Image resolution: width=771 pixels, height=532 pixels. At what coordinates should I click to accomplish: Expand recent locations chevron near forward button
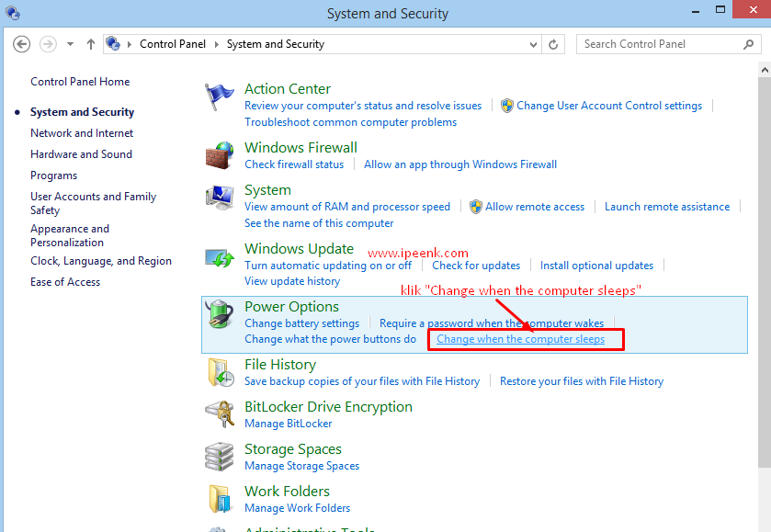click(x=69, y=43)
